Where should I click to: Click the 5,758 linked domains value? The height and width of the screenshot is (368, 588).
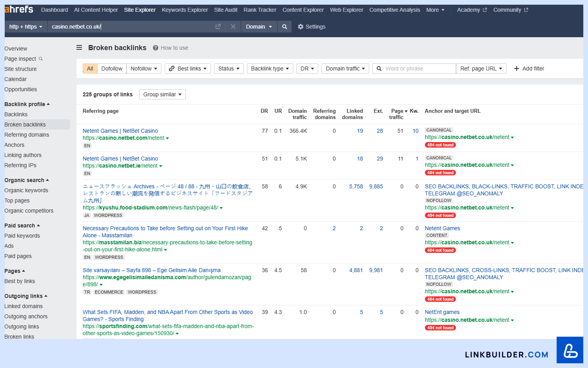(356, 186)
